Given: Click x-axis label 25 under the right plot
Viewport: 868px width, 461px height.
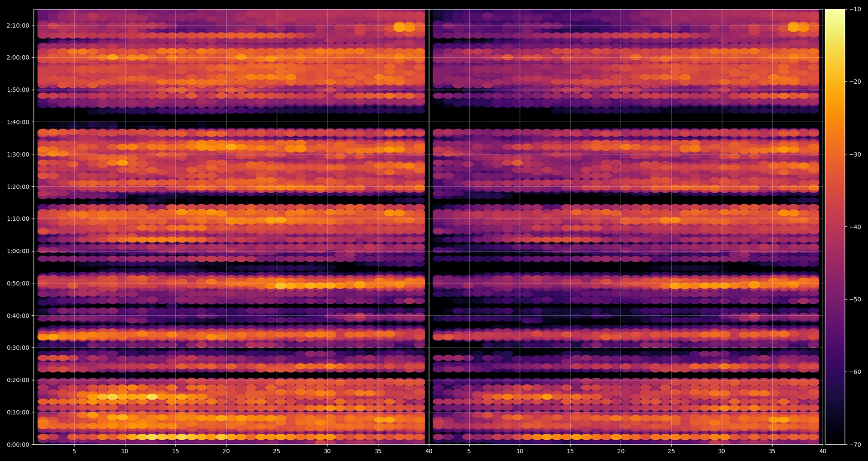Looking at the screenshot, I should 671,451.
